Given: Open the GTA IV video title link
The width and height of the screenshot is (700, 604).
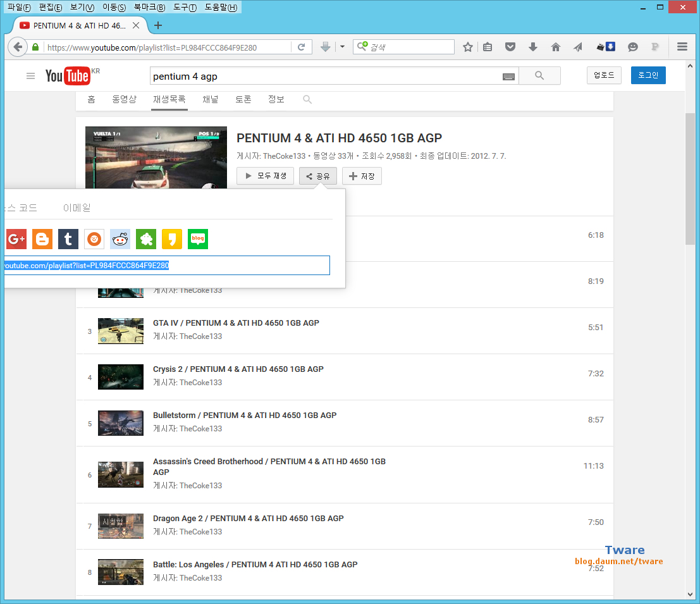Looking at the screenshot, I should (236, 323).
